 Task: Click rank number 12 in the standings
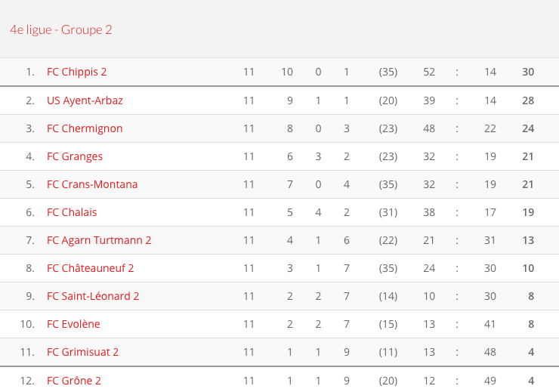(28, 381)
